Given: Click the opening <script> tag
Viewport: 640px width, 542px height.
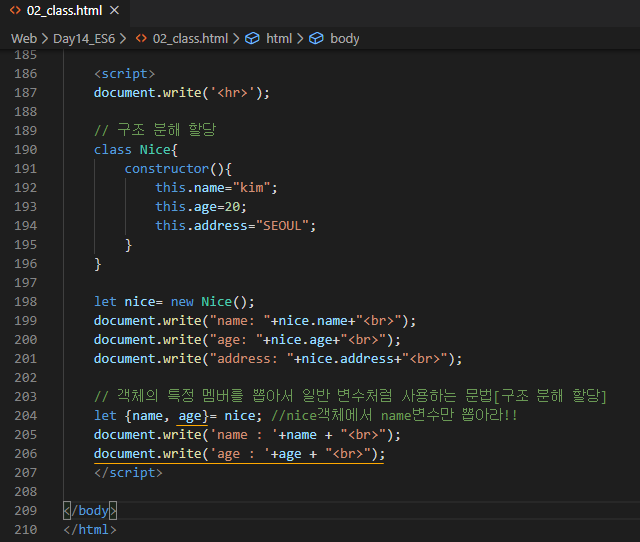Looking at the screenshot, I should [x=124, y=74].
